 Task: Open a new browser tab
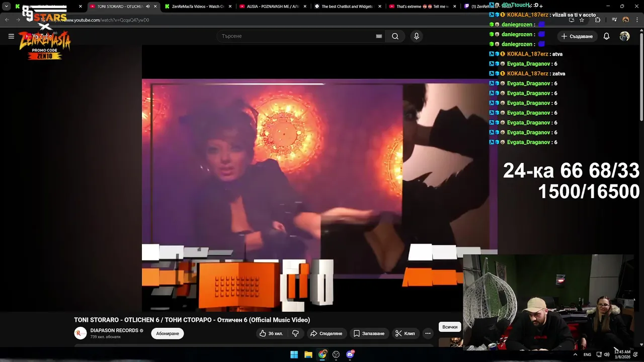coord(541,6)
